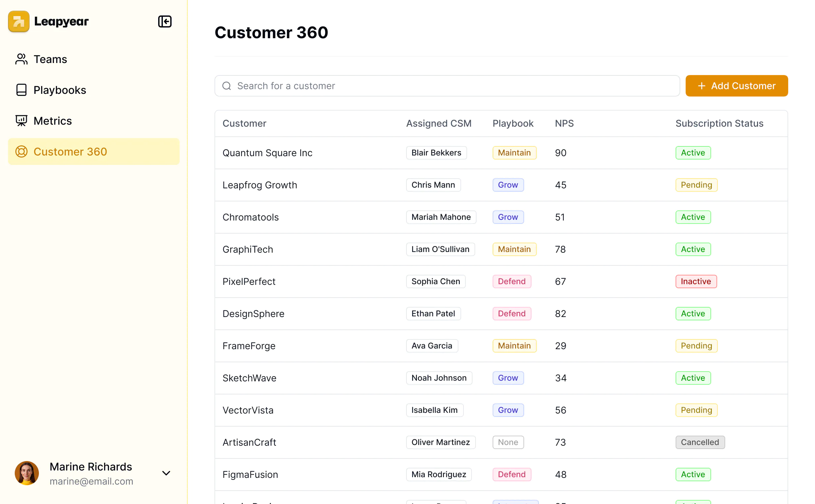The image size is (815, 504).
Task: Click the plus icon on Add Customer
Action: pos(701,86)
